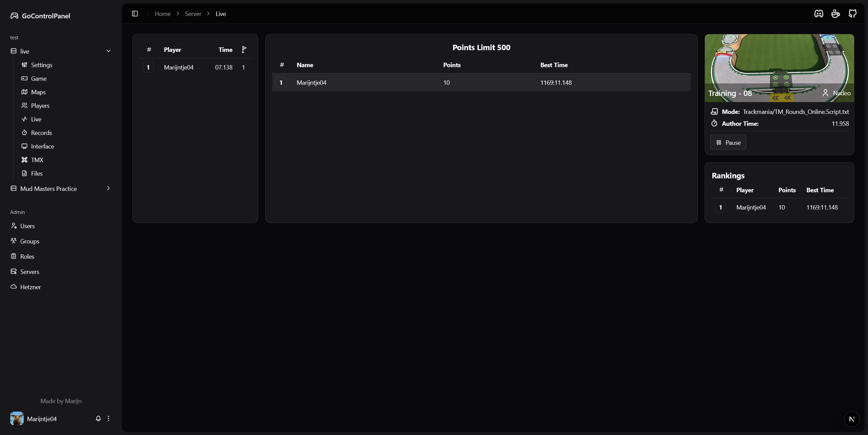Click the Server breadcrumb link
868x435 pixels.
click(193, 14)
